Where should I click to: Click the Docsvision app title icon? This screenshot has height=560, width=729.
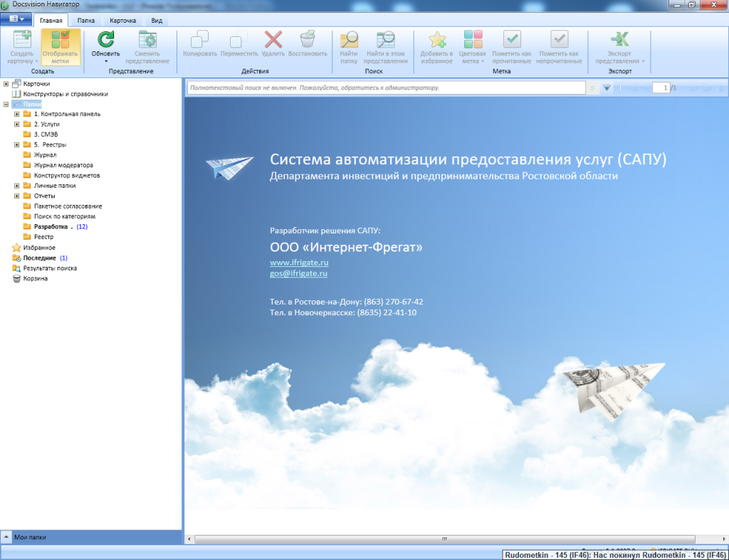[x=5, y=5]
